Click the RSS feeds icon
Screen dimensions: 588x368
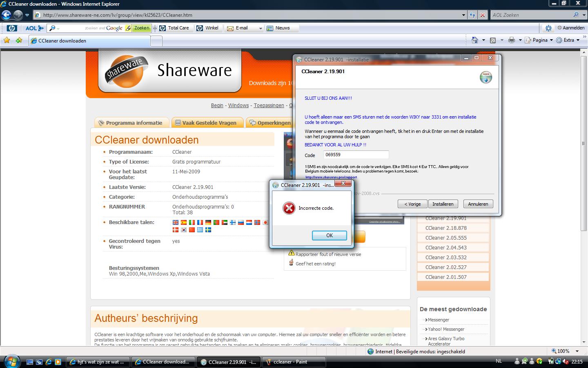click(x=493, y=40)
